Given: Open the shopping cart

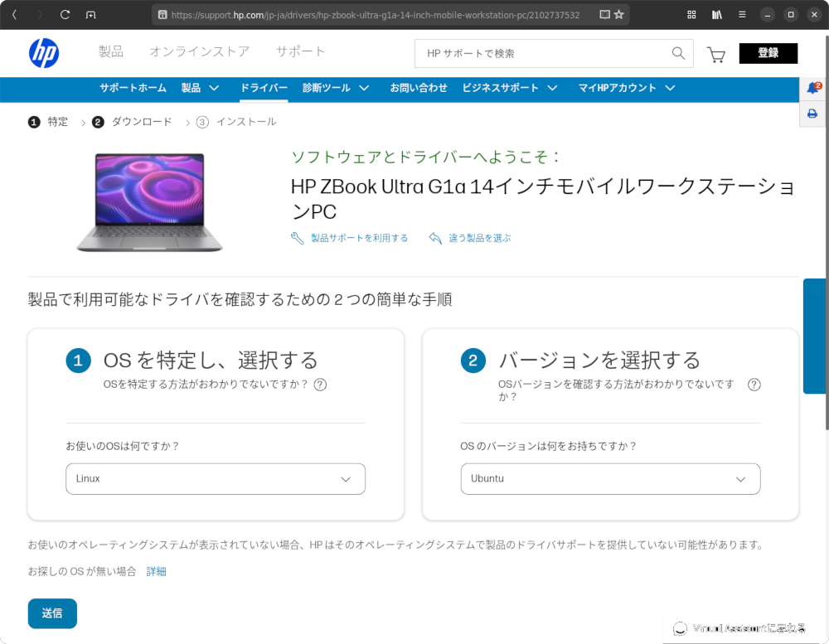Looking at the screenshot, I should coord(715,54).
